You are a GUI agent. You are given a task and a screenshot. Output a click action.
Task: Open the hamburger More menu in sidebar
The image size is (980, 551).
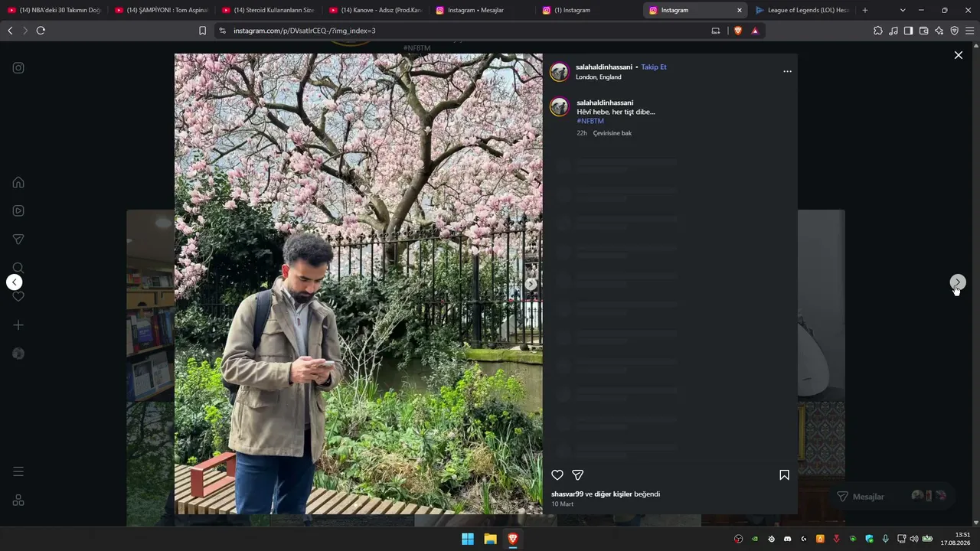point(18,471)
